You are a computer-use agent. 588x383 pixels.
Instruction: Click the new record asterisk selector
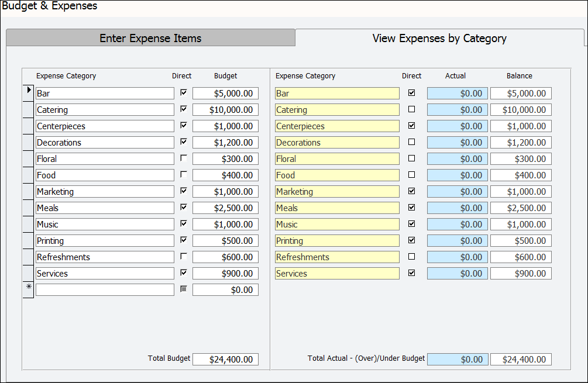click(27, 289)
